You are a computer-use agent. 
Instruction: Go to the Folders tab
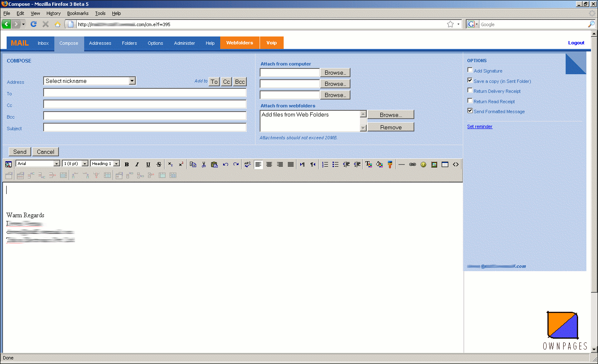[x=129, y=43]
